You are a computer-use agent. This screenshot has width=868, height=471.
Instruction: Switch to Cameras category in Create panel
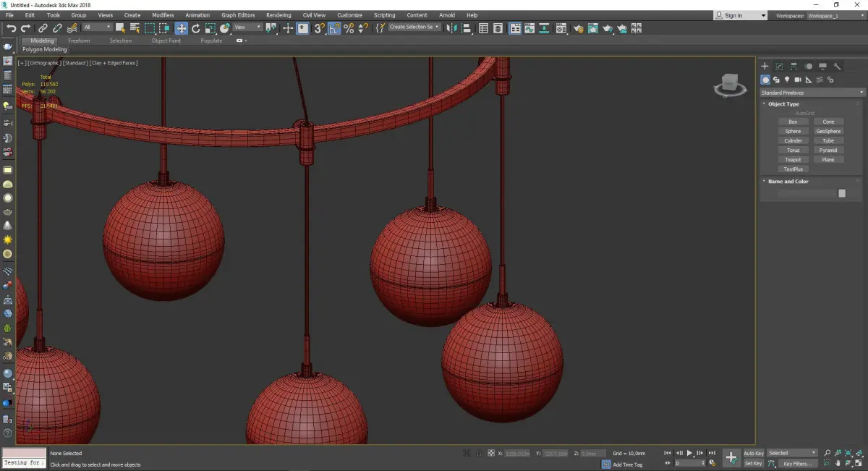(798, 80)
